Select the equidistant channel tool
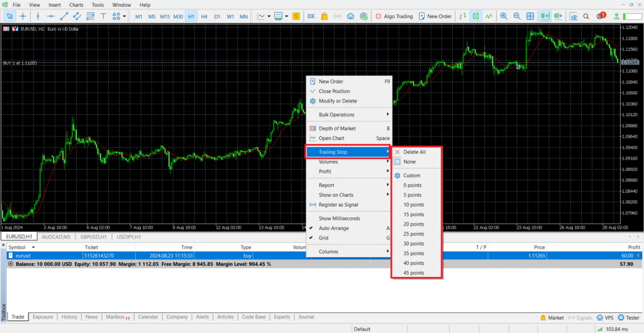This screenshot has width=644, height=333. click(x=77, y=16)
